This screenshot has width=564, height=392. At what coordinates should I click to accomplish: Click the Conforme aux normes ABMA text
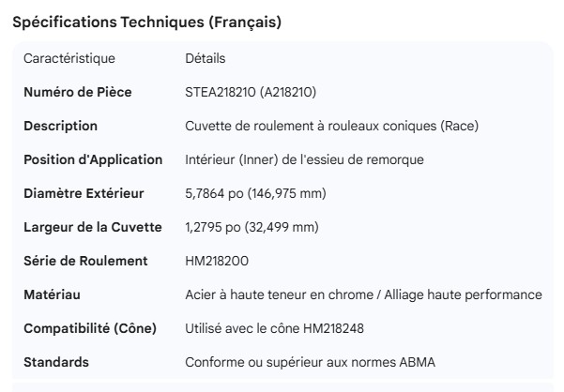pyautogui.click(x=310, y=362)
